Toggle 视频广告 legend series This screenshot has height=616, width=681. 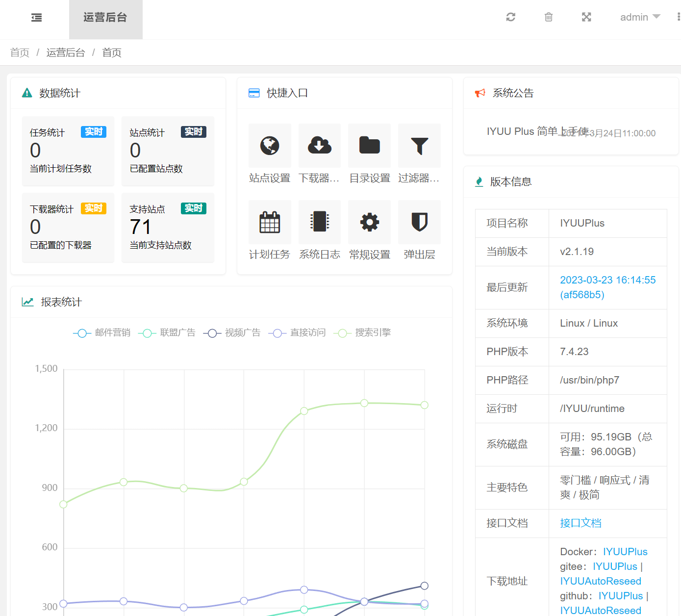(x=232, y=333)
